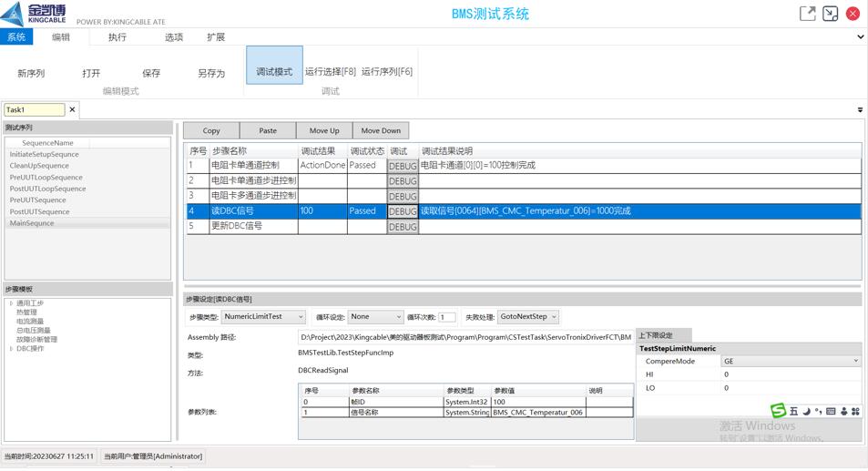
Task: Select MainSequnce in the sequence list
Action: [32, 223]
